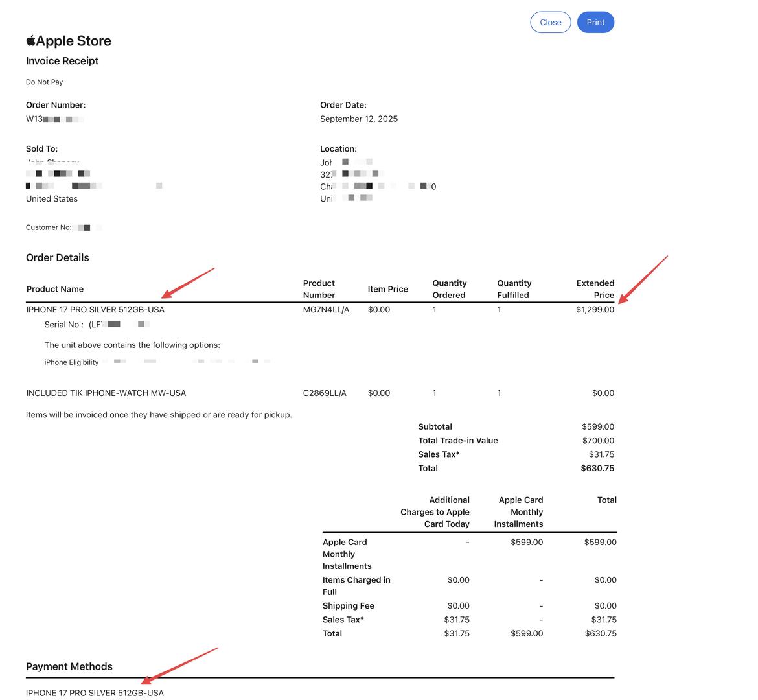The height and width of the screenshot is (700, 758).
Task: Click the Shipping Fee row label
Action: (349, 606)
